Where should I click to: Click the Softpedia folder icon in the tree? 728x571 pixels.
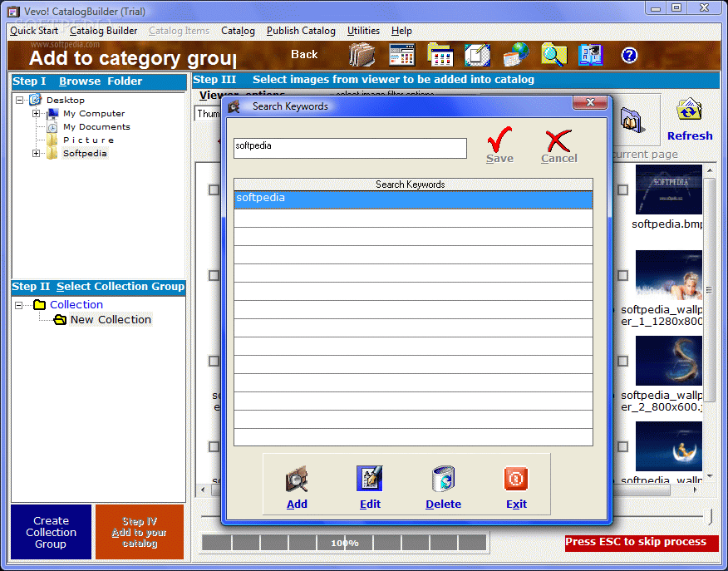52,153
